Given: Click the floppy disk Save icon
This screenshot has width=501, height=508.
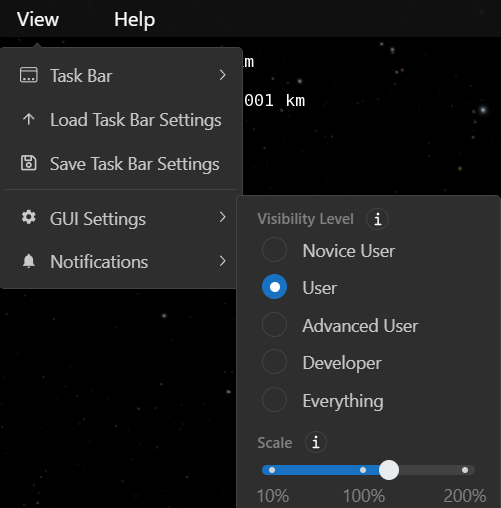Looking at the screenshot, I should tap(29, 163).
